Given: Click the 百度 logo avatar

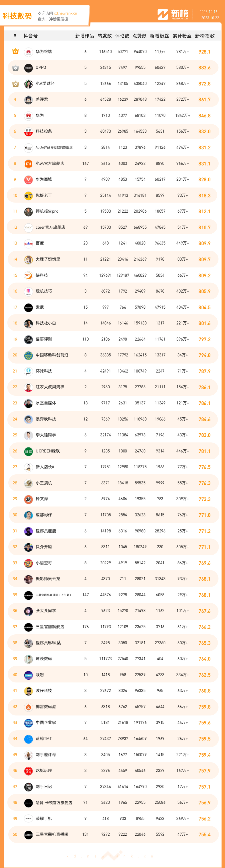Looking at the screenshot, I should pyautogui.click(x=28, y=243).
